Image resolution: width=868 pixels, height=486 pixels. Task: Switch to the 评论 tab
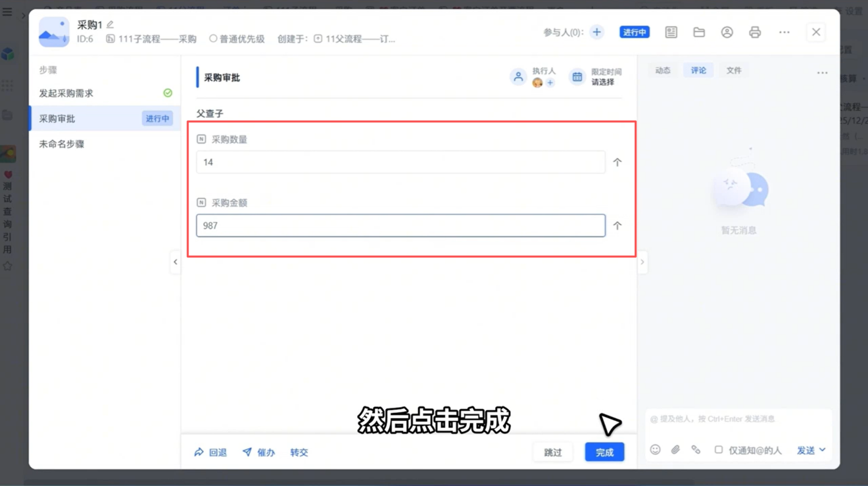point(698,70)
